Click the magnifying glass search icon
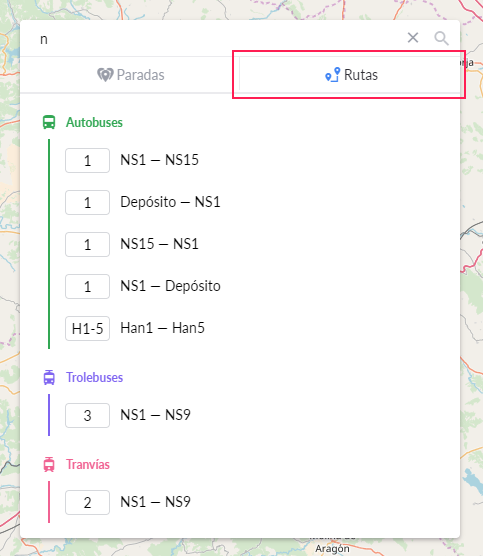Image resolution: width=483 pixels, height=556 pixels. [442, 38]
